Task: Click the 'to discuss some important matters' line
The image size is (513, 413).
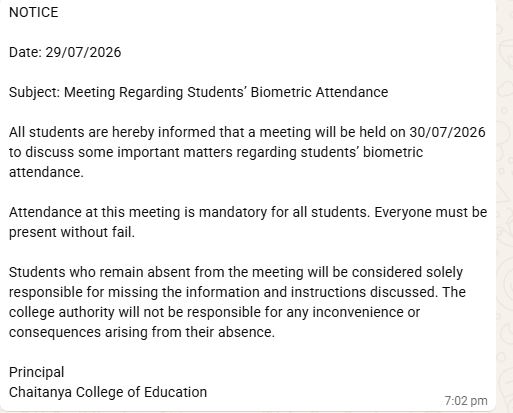Action: [x=216, y=152]
